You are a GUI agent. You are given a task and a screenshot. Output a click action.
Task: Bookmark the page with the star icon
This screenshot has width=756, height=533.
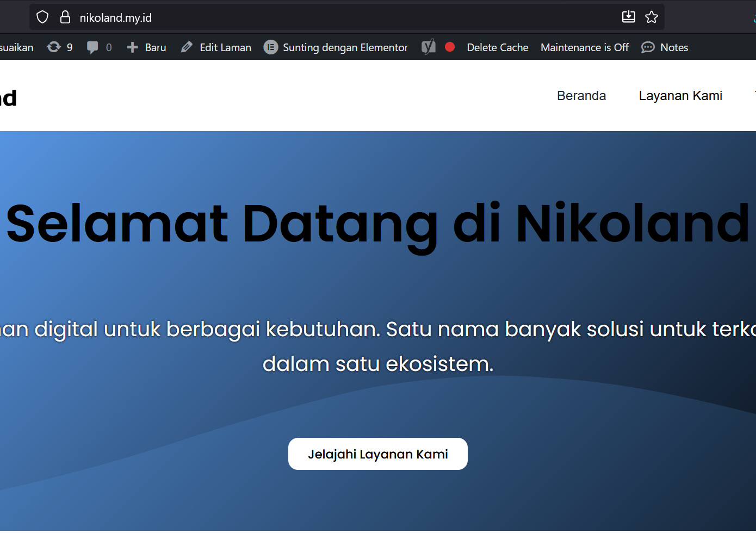tap(651, 17)
